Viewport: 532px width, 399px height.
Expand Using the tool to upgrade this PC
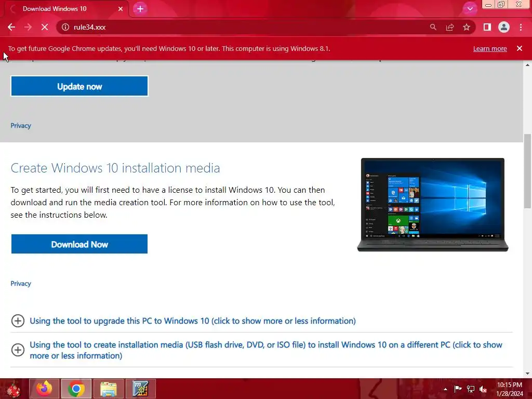coord(193,321)
